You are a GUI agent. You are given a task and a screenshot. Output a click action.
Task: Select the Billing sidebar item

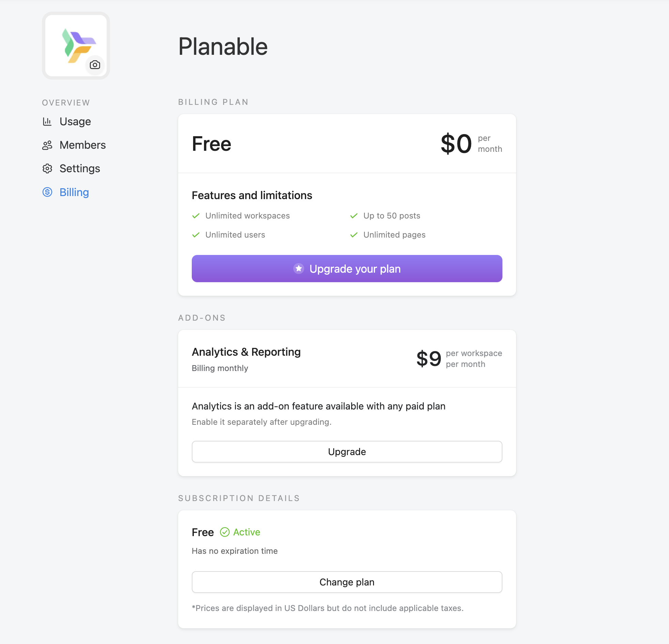(74, 192)
